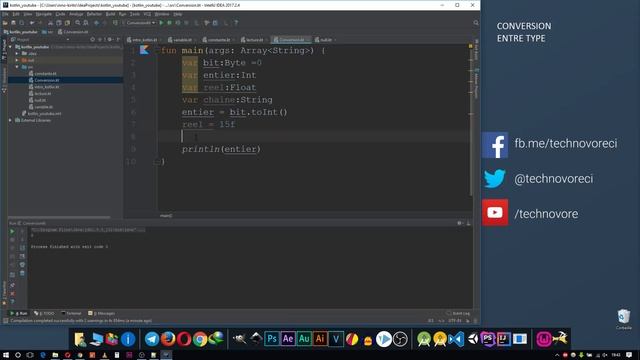The image size is (640, 360).
Task: Open Firefox from the dock
Action: 168,339
